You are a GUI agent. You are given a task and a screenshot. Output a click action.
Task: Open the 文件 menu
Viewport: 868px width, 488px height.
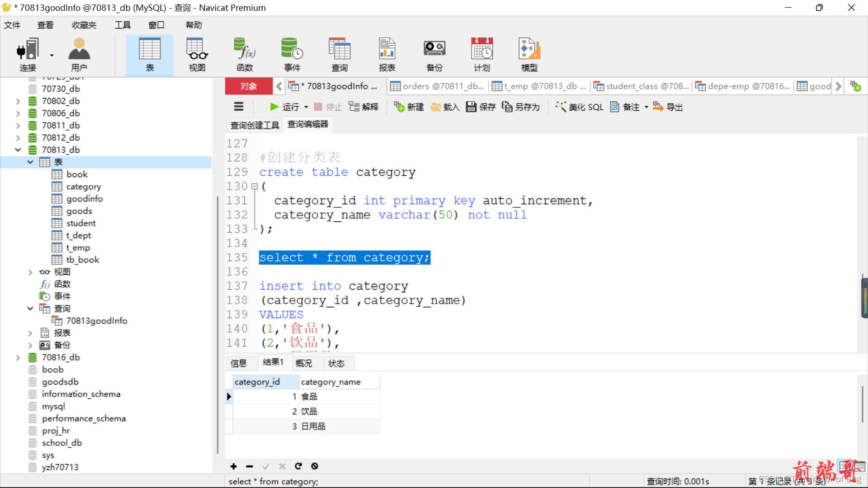(x=12, y=25)
